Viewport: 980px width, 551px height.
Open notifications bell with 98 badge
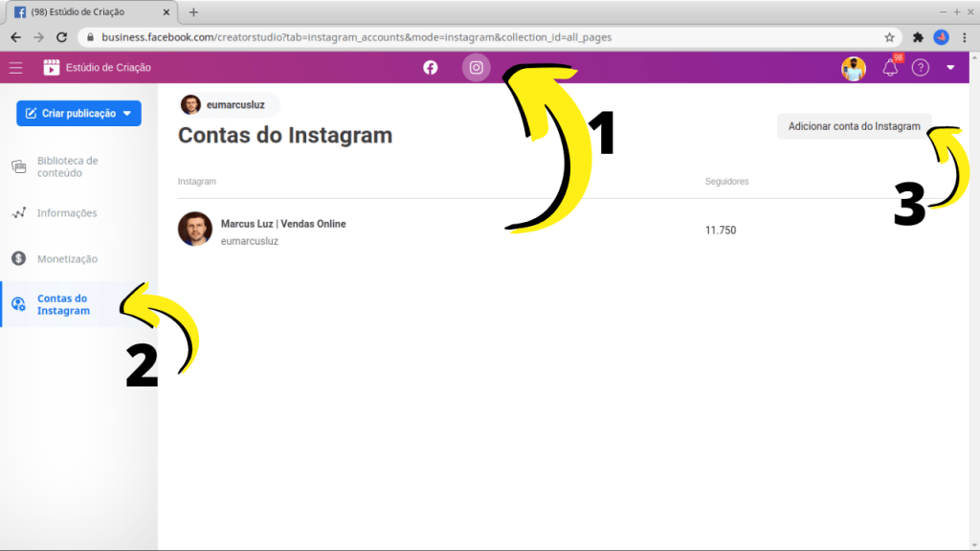coord(890,68)
